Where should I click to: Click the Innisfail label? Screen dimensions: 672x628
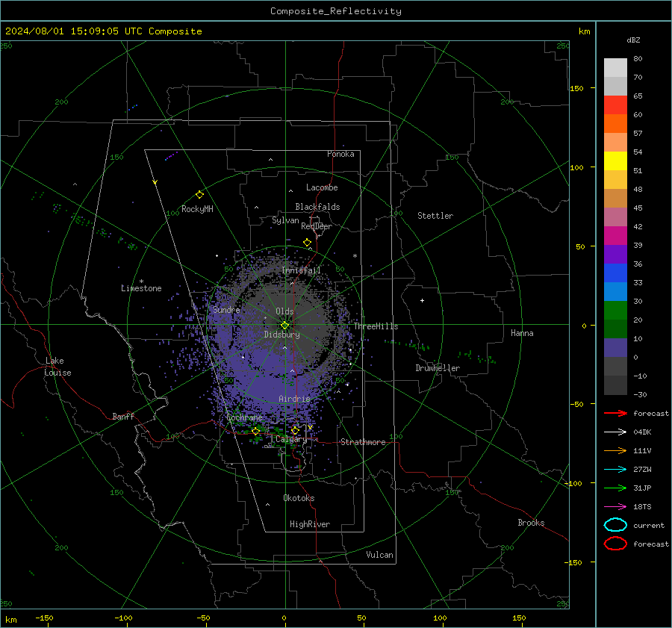301,270
